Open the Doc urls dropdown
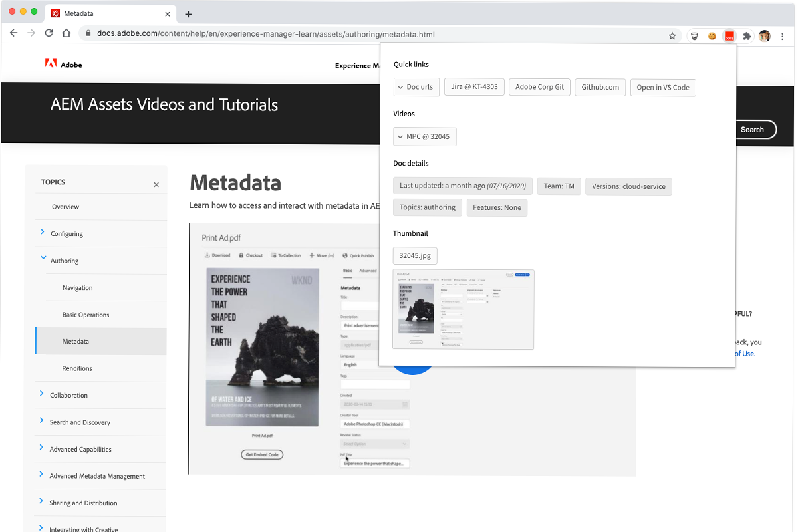Screen dimensions: 798x532 pyautogui.click(x=416, y=87)
